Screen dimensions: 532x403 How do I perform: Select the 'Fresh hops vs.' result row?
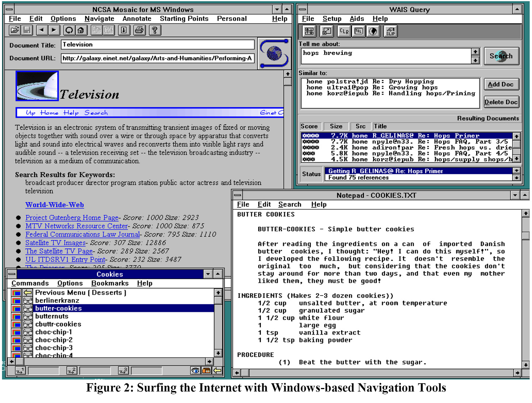click(407, 147)
